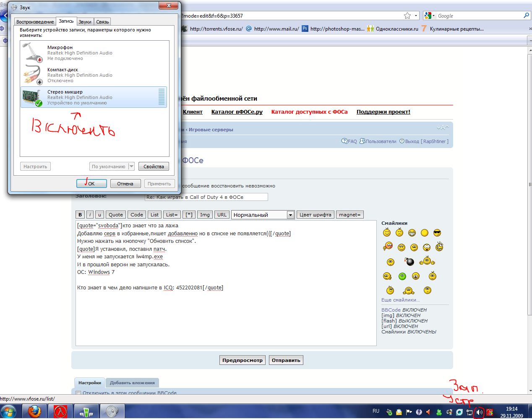Click the volume speaker icon in system tray
532x419 pixels.
coord(479,412)
